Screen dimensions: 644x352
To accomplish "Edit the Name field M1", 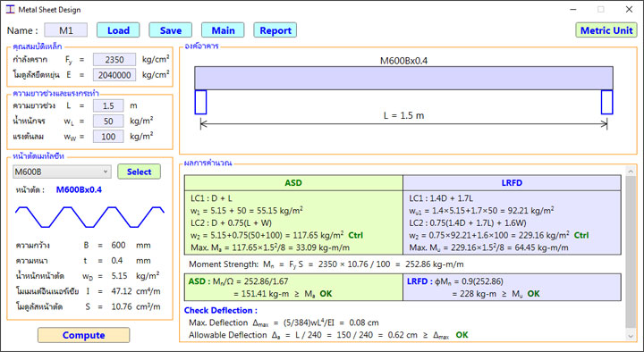I will (65, 30).
